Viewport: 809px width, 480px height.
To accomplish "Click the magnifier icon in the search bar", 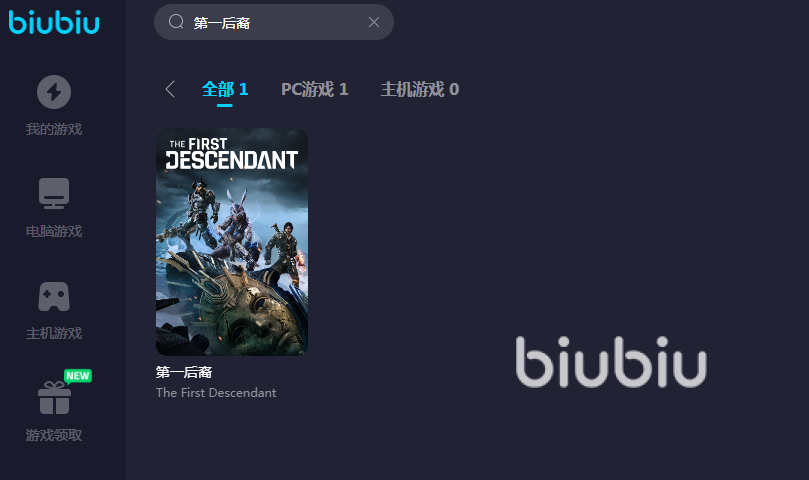I will pos(176,22).
